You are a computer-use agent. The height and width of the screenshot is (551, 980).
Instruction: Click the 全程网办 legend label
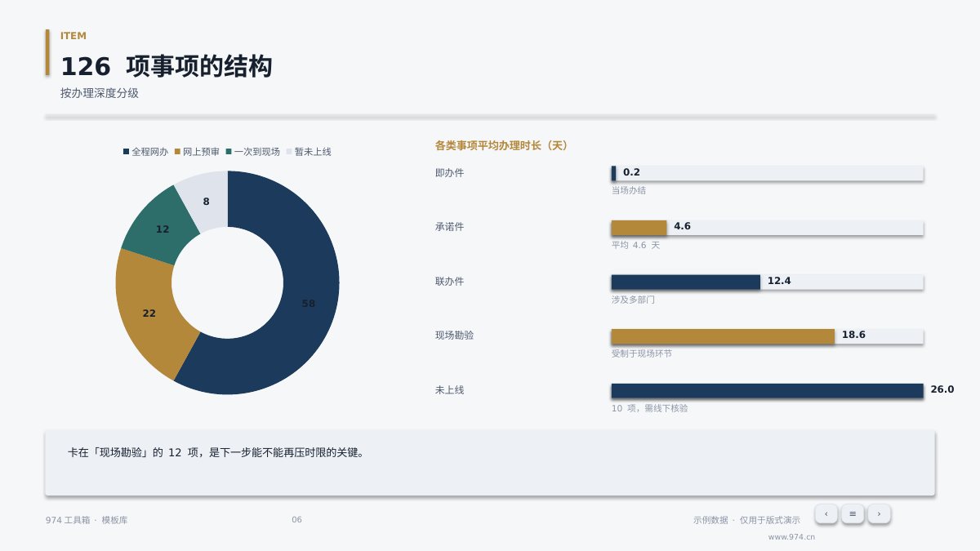click(x=149, y=152)
